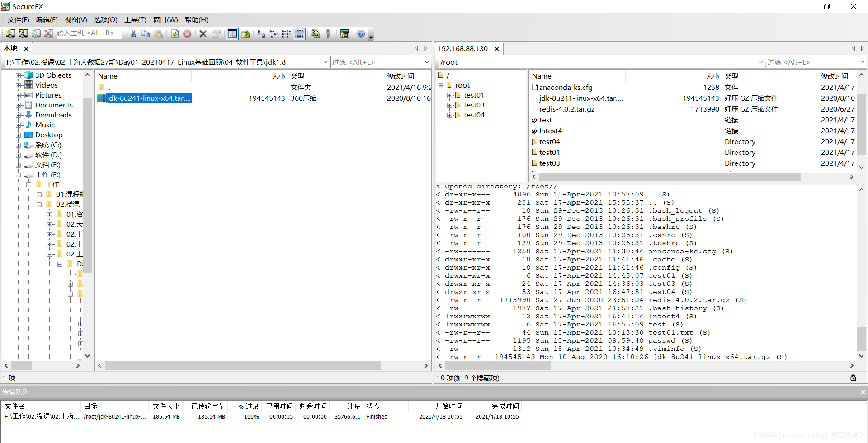Open the remote filter dropdown
Viewport: 868px width, 443px height.
pyautogui.click(x=862, y=62)
